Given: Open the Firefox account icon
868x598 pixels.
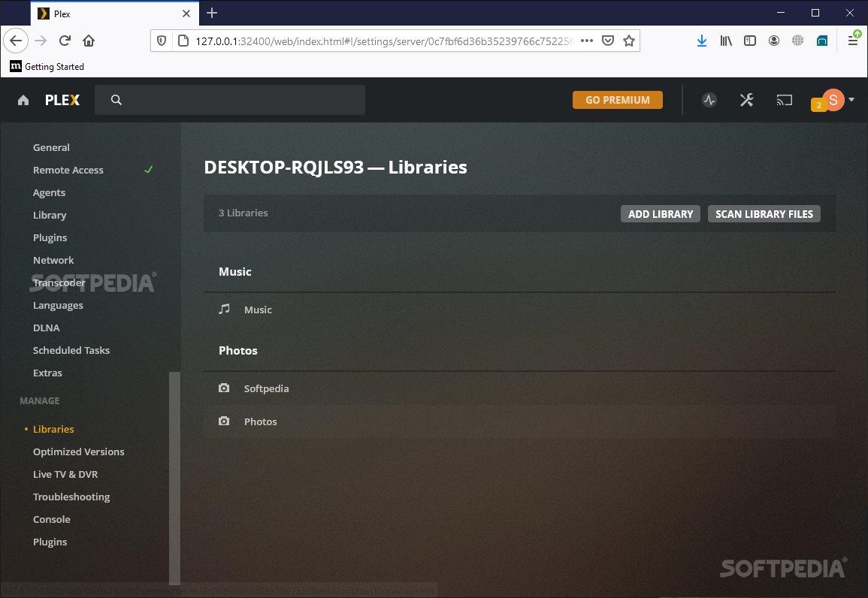Looking at the screenshot, I should click(774, 41).
